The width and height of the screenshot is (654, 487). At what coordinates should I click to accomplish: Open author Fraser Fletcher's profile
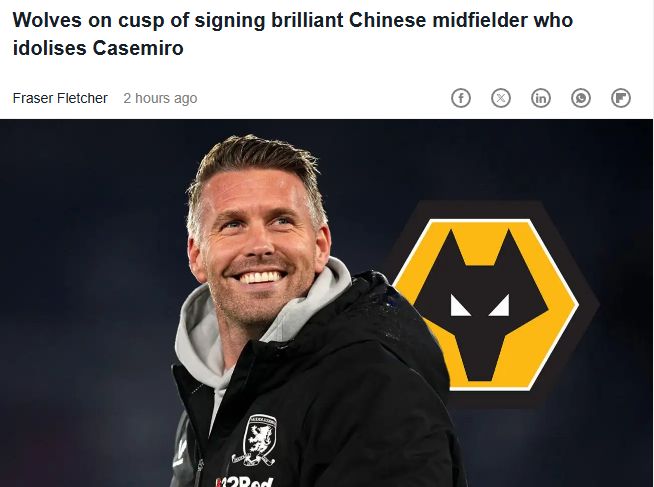(60, 98)
